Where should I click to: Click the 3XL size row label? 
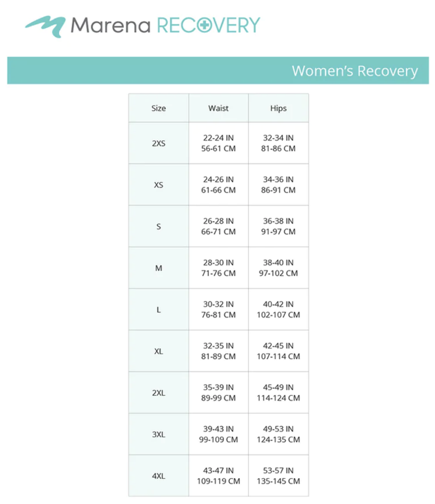pyautogui.click(x=158, y=434)
